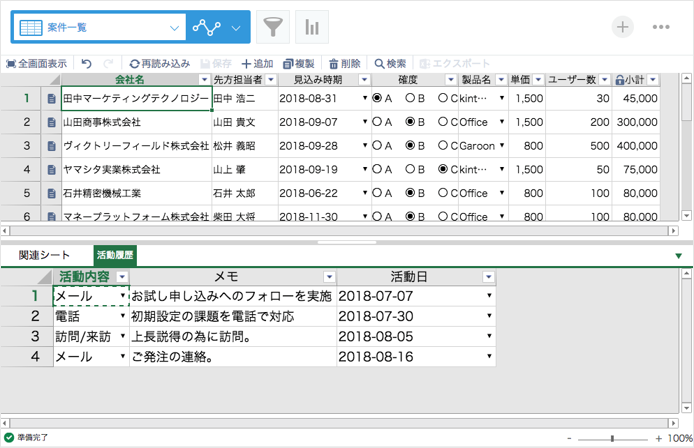Open record details icon in row 4

click(x=51, y=170)
